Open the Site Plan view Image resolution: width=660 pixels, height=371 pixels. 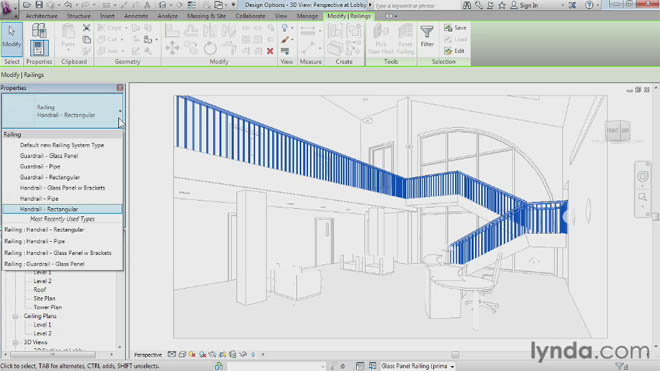[44, 299]
